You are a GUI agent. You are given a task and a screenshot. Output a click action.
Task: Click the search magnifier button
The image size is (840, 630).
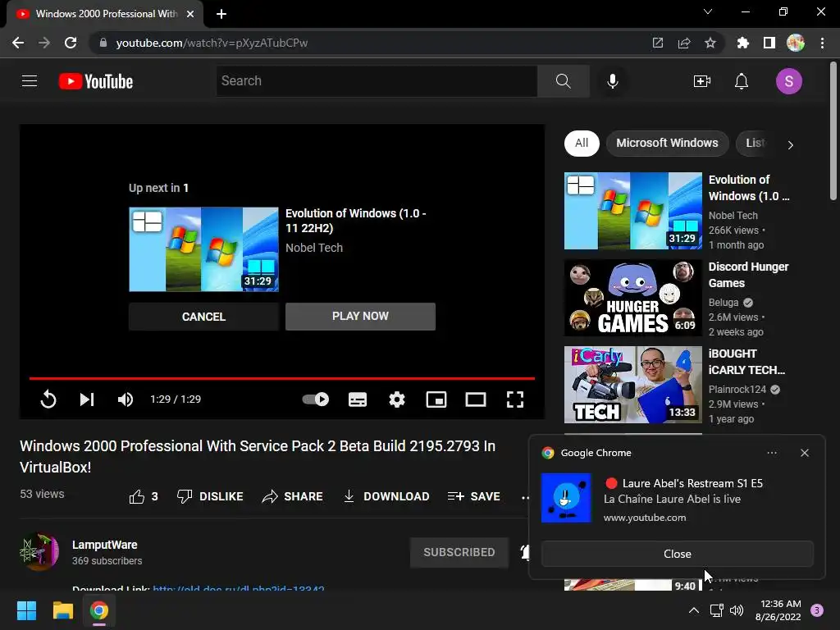click(563, 81)
